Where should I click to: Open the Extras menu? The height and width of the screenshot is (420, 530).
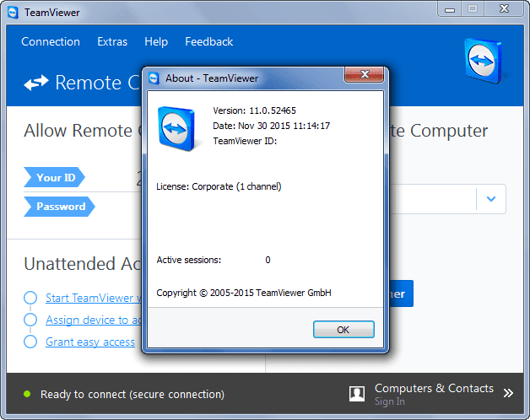pyautogui.click(x=112, y=41)
